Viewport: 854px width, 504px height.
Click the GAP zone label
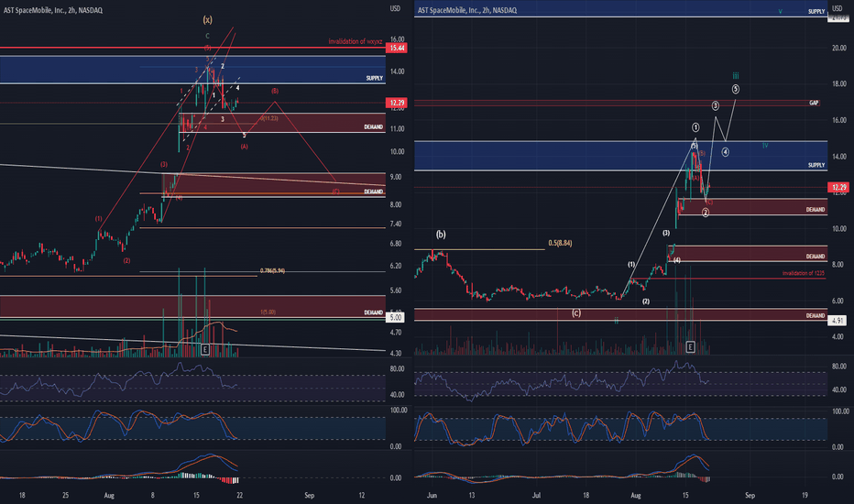(813, 103)
